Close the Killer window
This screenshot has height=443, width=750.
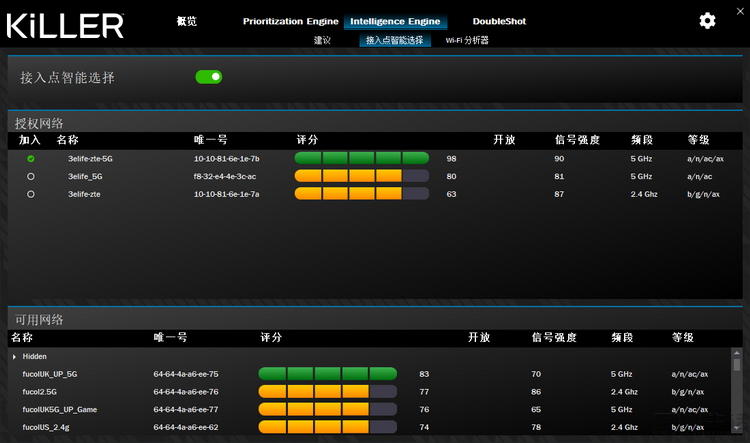pyautogui.click(x=740, y=11)
